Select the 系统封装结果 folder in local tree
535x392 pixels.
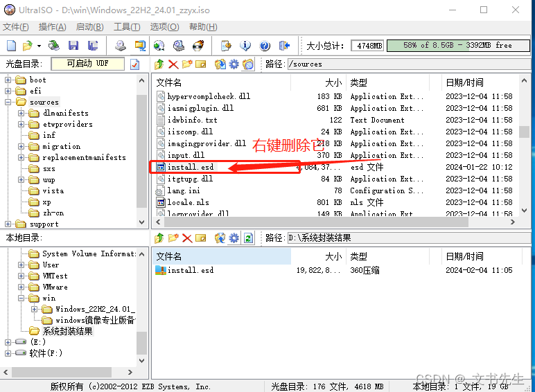(67, 331)
